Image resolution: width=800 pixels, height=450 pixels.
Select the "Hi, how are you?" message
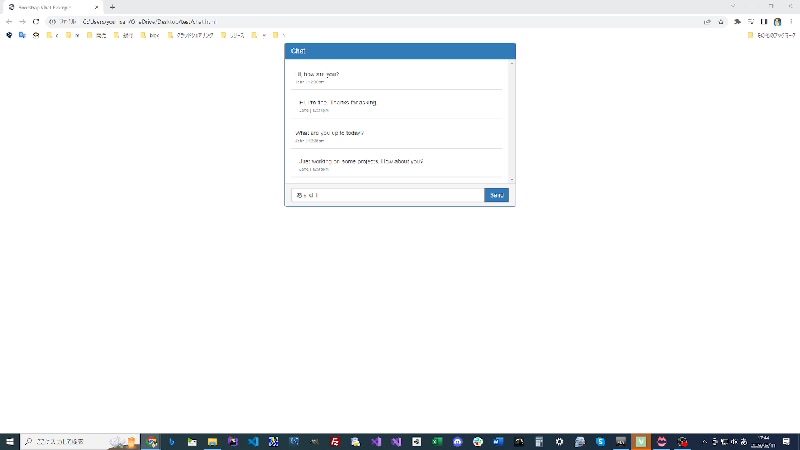318,74
